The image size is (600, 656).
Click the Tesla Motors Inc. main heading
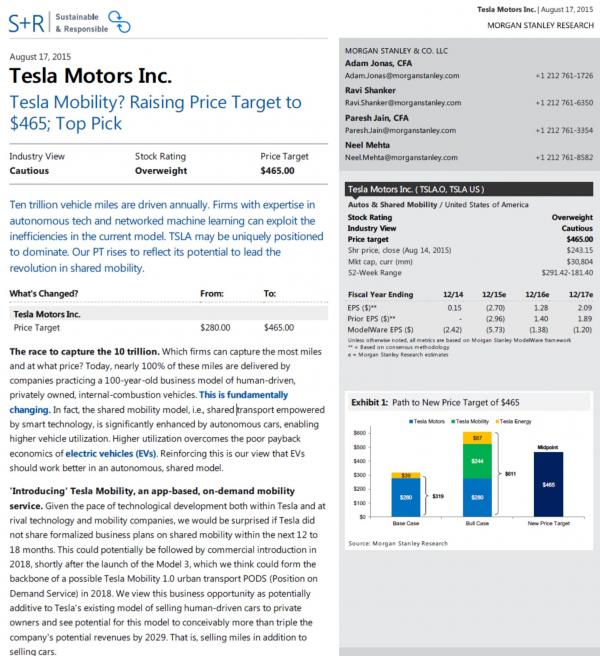click(90, 76)
